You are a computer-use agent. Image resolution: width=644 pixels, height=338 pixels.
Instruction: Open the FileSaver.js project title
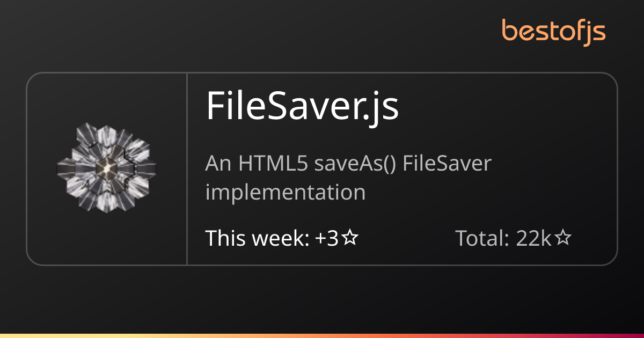coord(302,106)
